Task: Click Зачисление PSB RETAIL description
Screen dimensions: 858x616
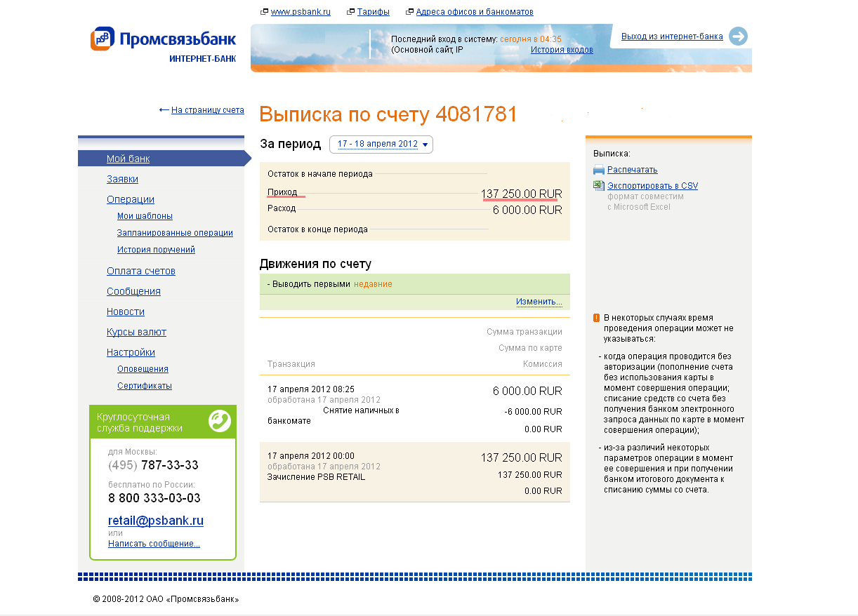Action: pyautogui.click(x=317, y=477)
